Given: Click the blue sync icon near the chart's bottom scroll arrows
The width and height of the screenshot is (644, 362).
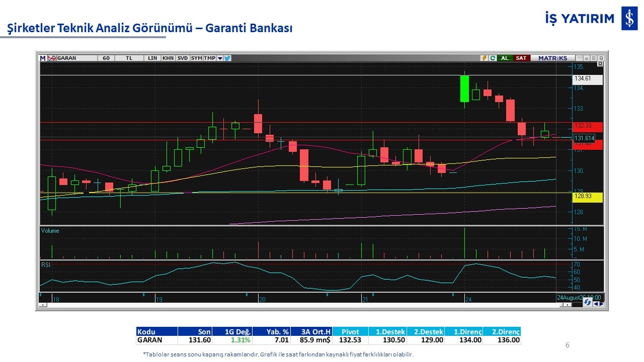Looking at the screenshot, I should (x=587, y=303).
